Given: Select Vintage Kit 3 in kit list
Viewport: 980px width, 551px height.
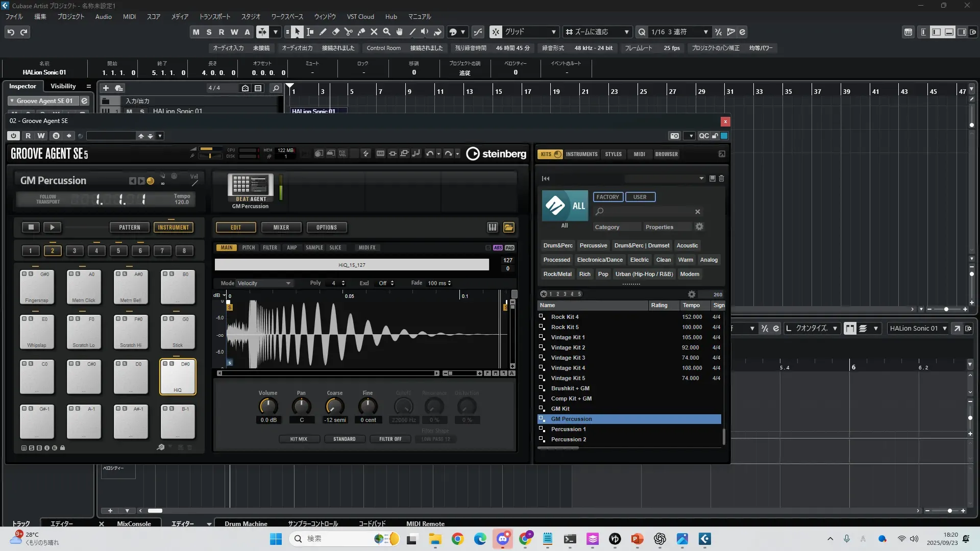Looking at the screenshot, I should pos(568,358).
